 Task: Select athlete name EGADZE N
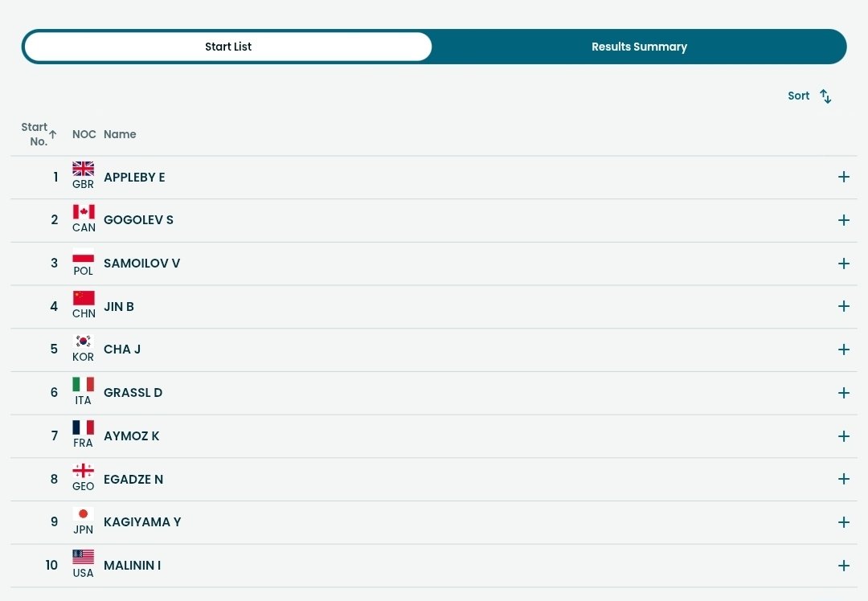coord(133,479)
